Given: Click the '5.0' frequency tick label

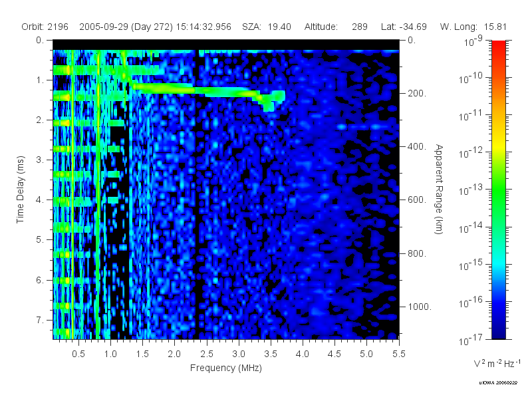Looking at the screenshot, I should 366,354.
